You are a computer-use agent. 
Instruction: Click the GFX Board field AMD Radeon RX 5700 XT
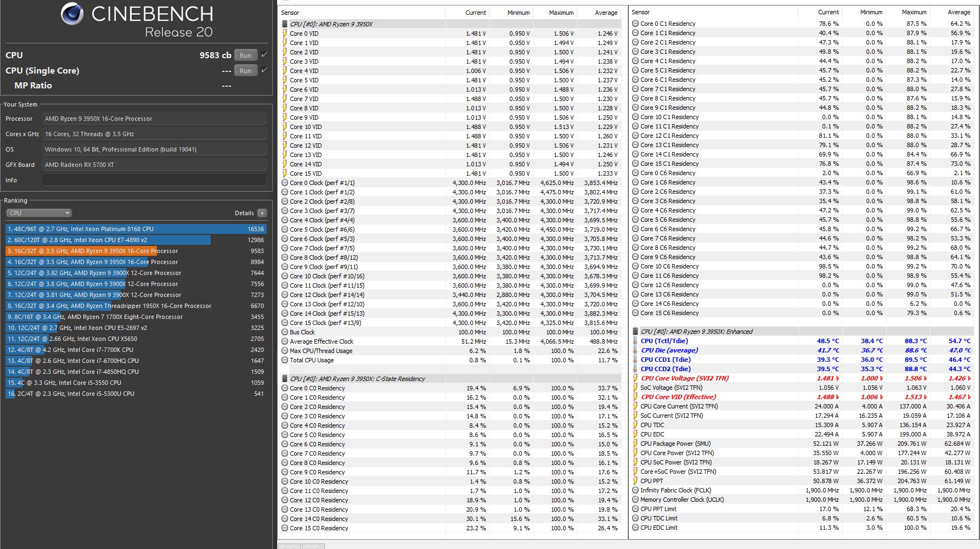point(154,165)
